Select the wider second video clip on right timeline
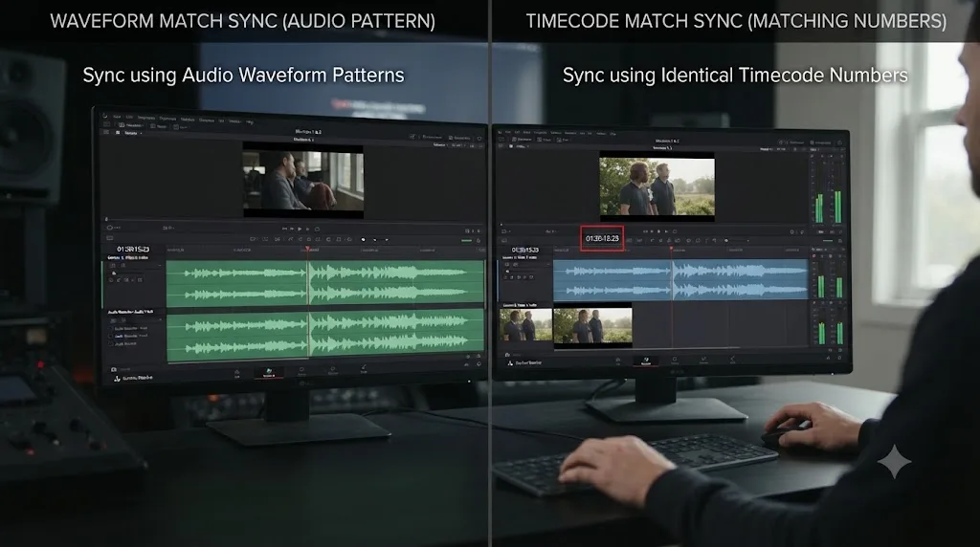 pyautogui.click(x=592, y=325)
